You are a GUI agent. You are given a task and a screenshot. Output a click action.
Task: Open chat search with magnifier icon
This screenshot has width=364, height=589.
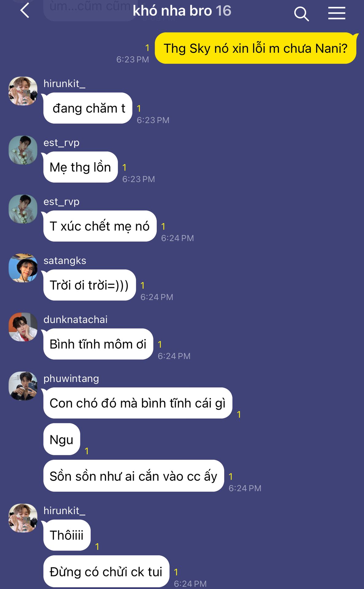(x=301, y=14)
